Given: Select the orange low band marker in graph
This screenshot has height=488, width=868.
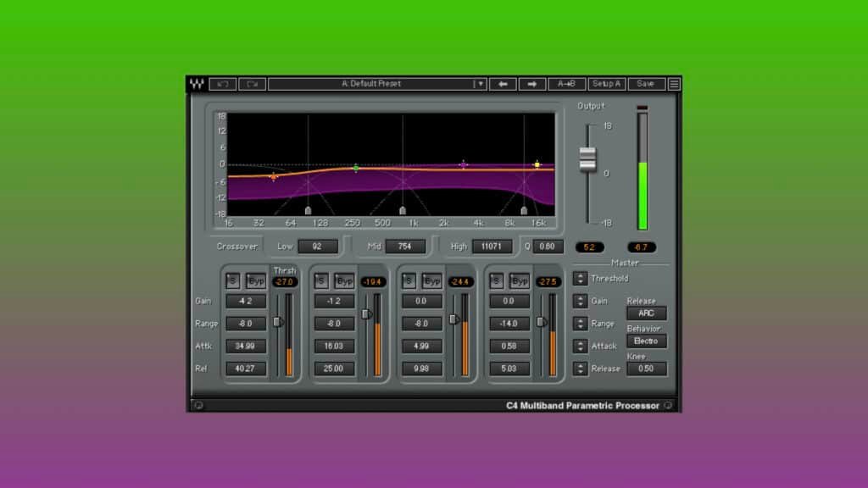Looking at the screenshot, I should (x=274, y=176).
